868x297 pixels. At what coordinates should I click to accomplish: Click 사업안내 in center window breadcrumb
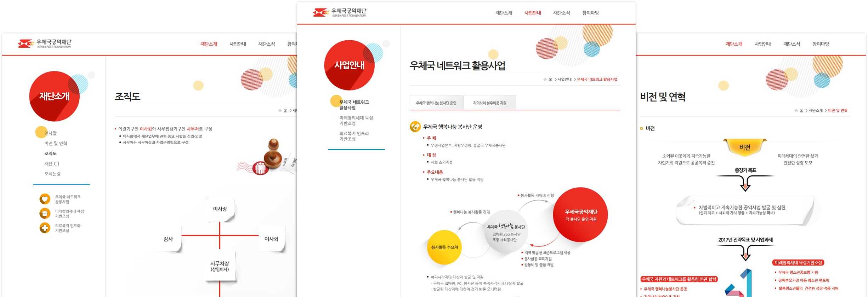coord(565,80)
